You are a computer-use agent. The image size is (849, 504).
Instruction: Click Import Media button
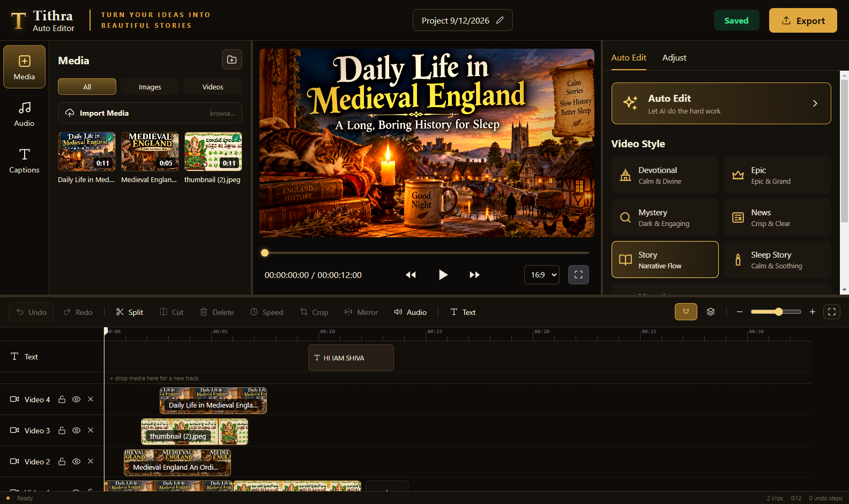pyautogui.click(x=150, y=113)
